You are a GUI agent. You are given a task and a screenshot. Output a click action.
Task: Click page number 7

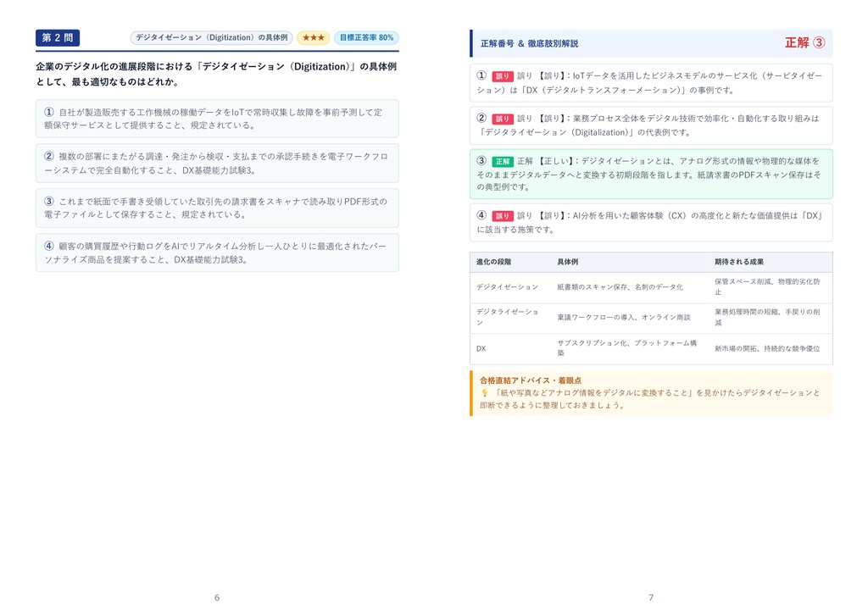pyautogui.click(x=651, y=597)
